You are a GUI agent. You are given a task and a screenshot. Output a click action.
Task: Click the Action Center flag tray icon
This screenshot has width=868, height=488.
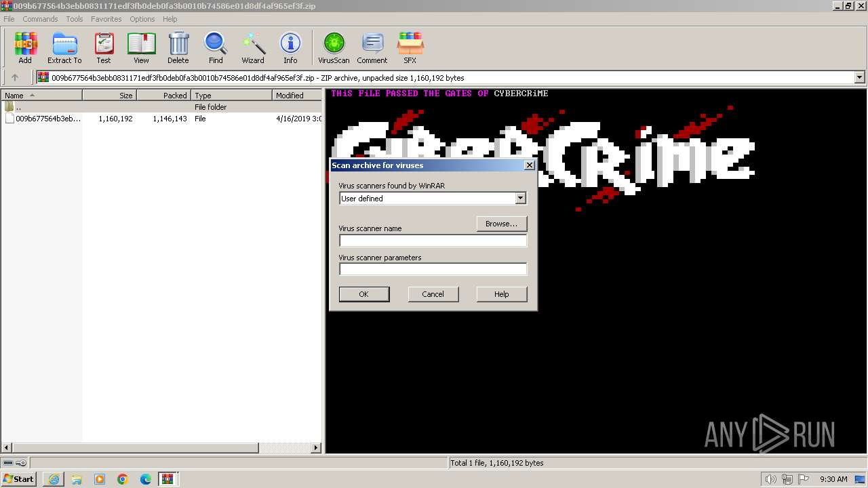(802, 479)
